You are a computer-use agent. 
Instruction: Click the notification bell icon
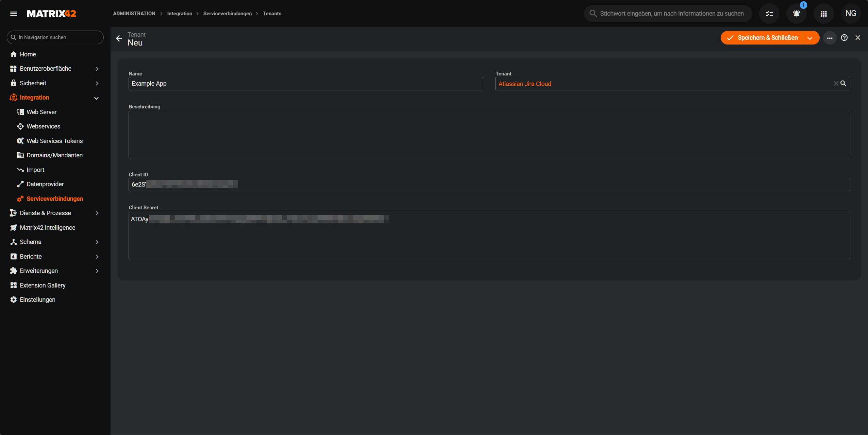pyautogui.click(x=796, y=14)
